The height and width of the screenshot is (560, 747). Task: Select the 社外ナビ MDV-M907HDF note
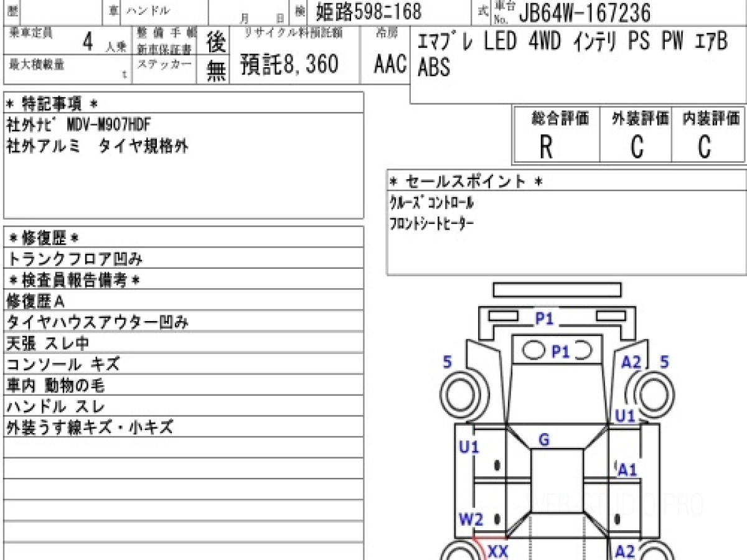[78, 124]
